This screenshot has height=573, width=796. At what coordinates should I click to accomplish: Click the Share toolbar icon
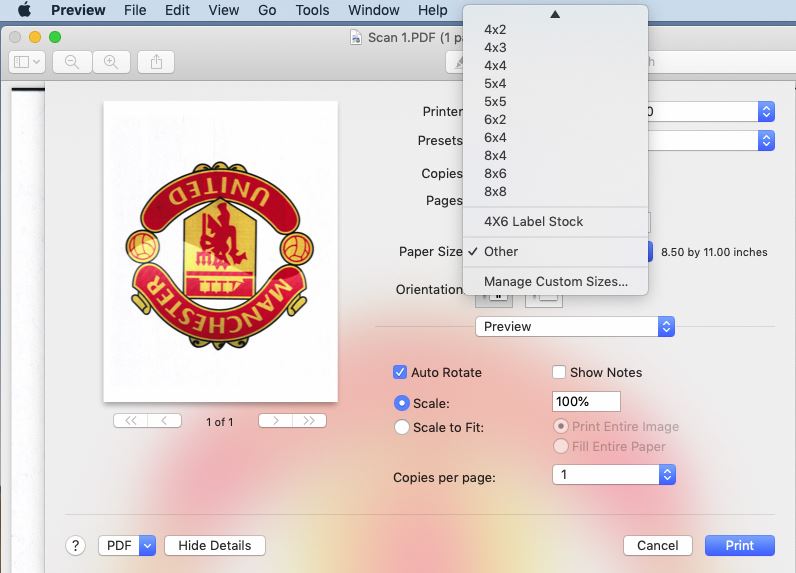point(156,62)
